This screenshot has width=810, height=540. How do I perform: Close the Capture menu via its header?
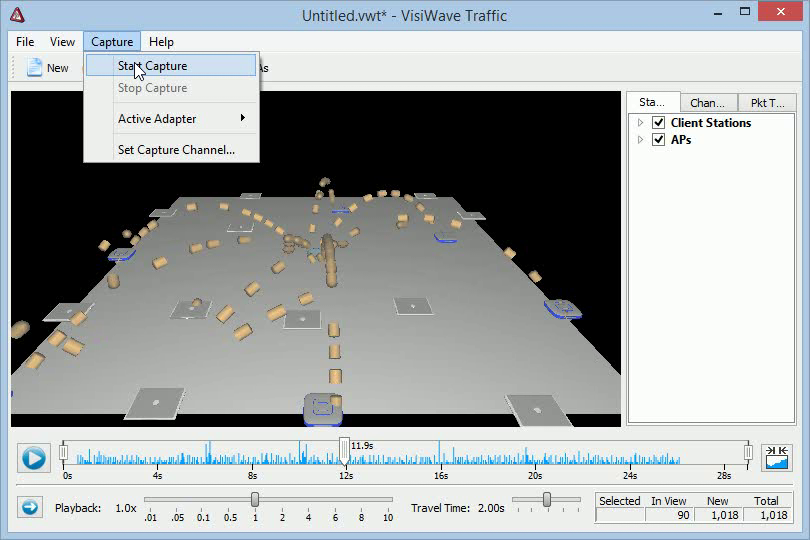(x=112, y=42)
